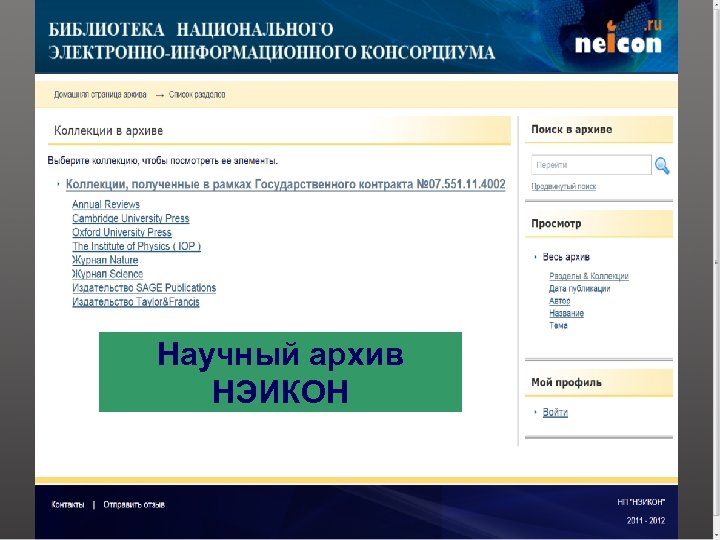This screenshot has width=720, height=540.
Task: Open 'Журнал Nature' collection
Action: (x=105, y=260)
